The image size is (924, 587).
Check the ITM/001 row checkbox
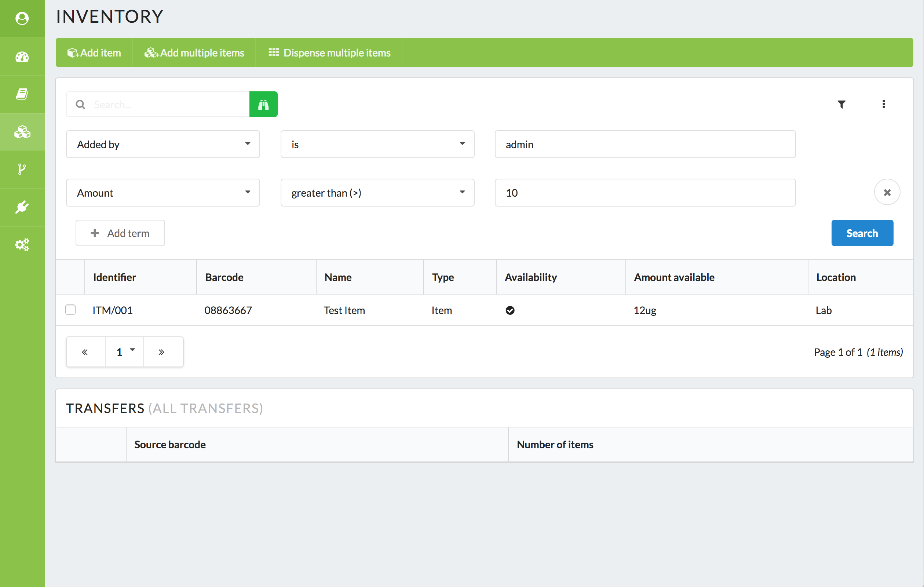click(70, 310)
